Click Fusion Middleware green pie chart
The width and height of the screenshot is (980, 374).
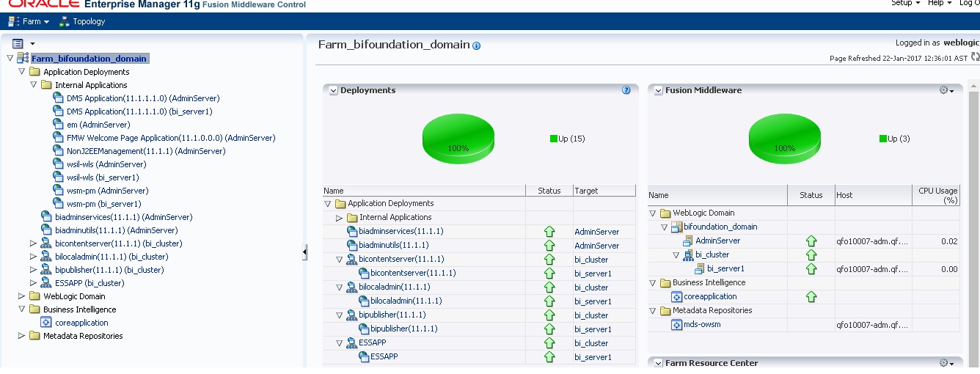784,138
